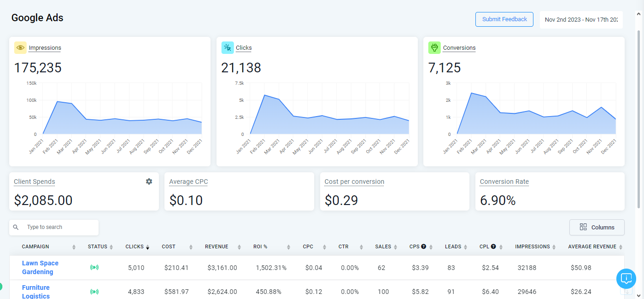The image size is (644, 299).
Task: Sort by the Status column
Action: [111, 247]
